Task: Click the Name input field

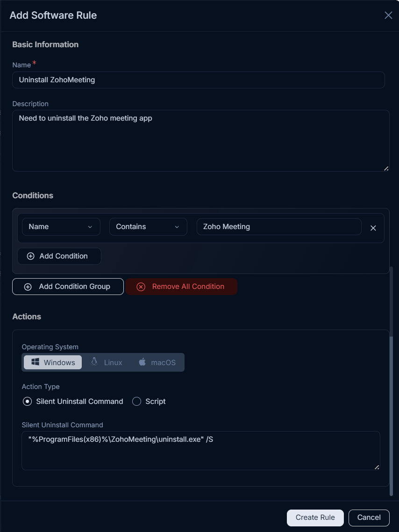Action: 198,80
